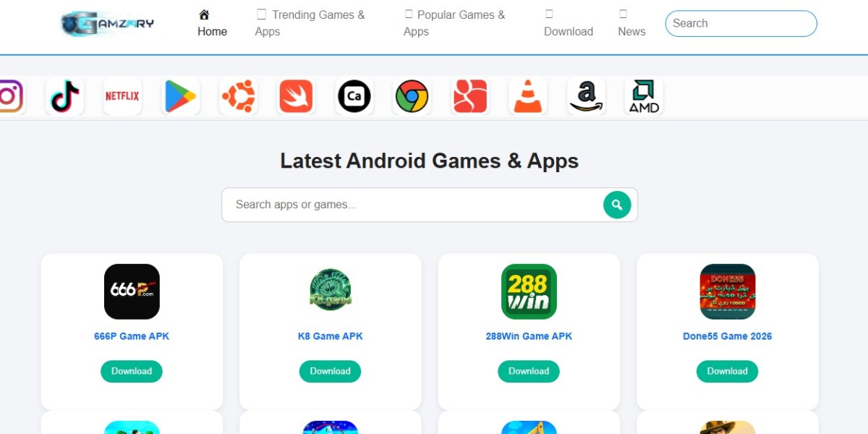Open the Chrome browser icon
The width and height of the screenshot is (868, 434).
pyautogui.click(x=412, y=96)
